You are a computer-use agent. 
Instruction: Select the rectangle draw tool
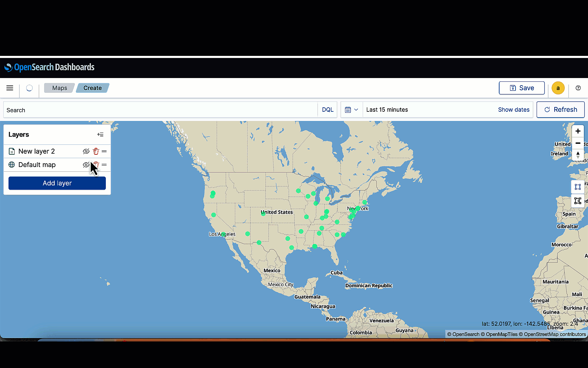[x=578, y=187]
